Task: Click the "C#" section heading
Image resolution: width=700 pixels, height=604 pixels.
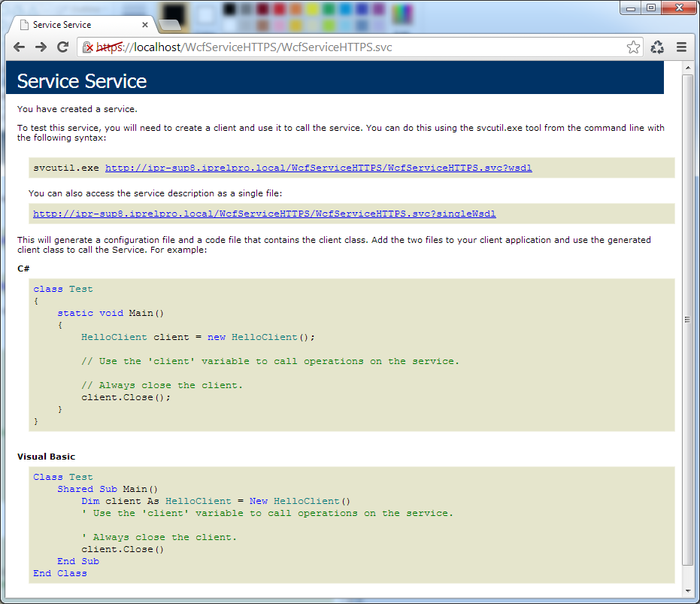Action: [23, 269]
